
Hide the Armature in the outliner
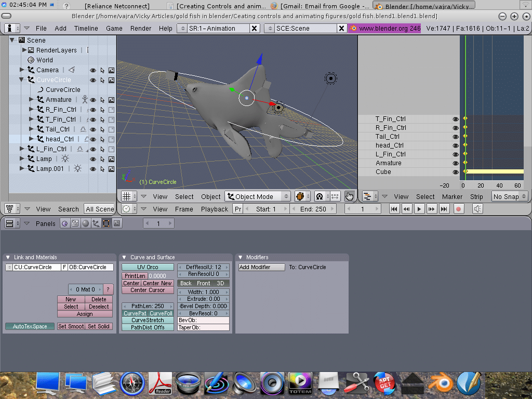click(x=93, y=100)
